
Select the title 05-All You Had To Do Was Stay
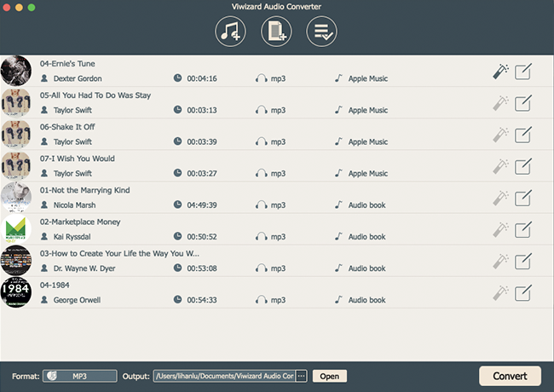(95, 95)
